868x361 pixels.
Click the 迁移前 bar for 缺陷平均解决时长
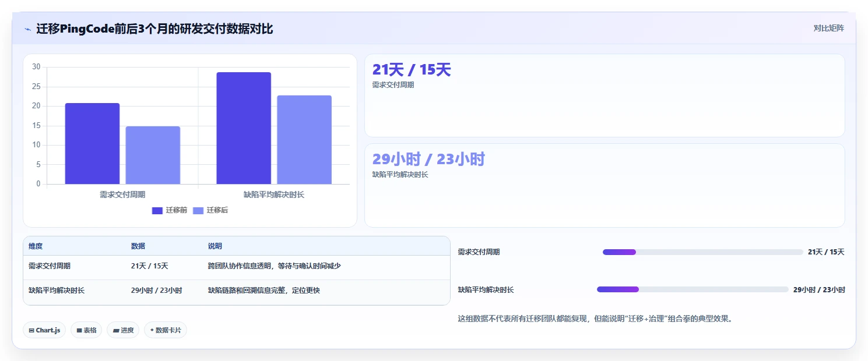(244, 128)
